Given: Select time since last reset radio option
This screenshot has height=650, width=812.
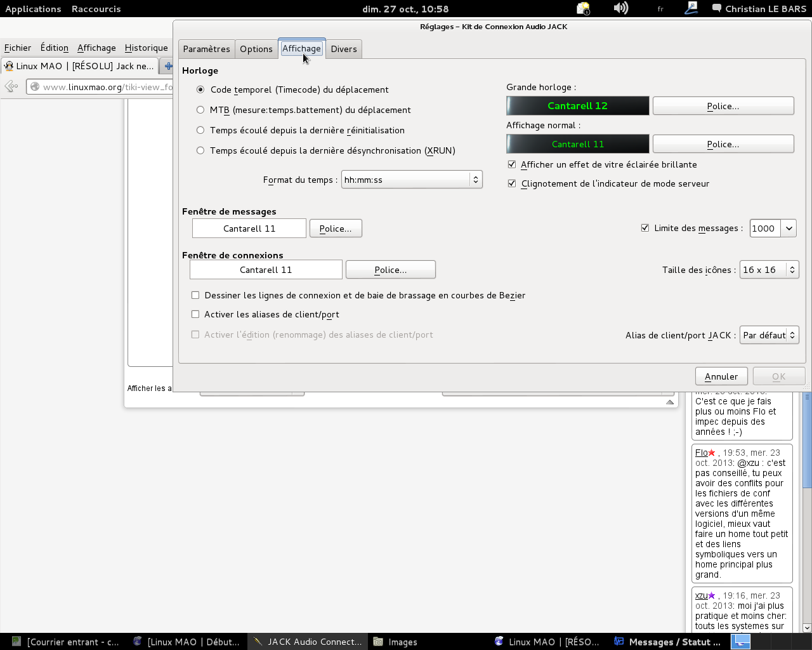Looking at the screenshot, I should click(x=200, y=130).
